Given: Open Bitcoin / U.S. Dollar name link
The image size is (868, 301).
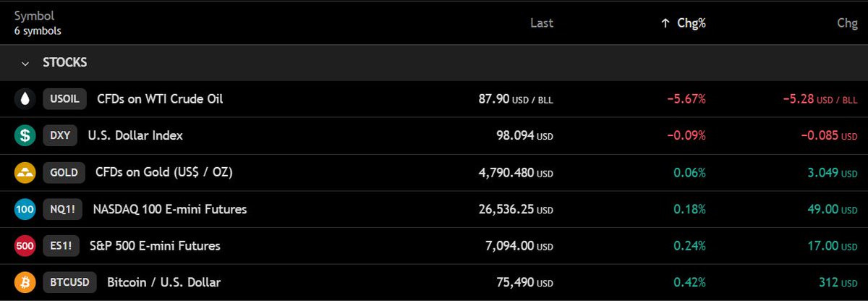Looking at the screenshot, I should [x=163, y=282].
